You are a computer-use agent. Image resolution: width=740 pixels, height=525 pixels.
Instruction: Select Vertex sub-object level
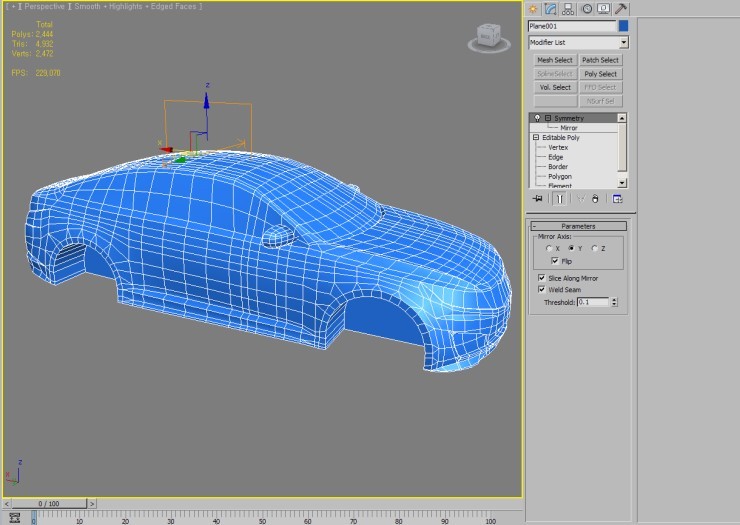(558, 147)
